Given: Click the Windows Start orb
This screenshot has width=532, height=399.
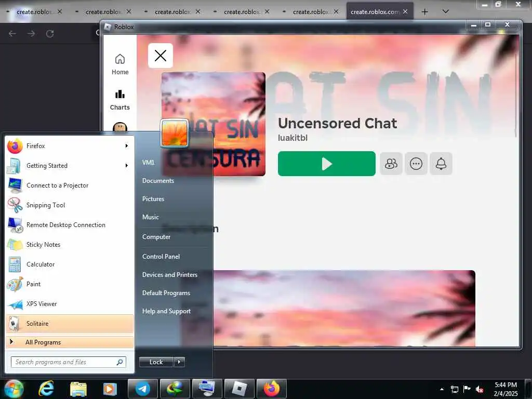Looking at the screenshot, I should click(x=14, y=389).
